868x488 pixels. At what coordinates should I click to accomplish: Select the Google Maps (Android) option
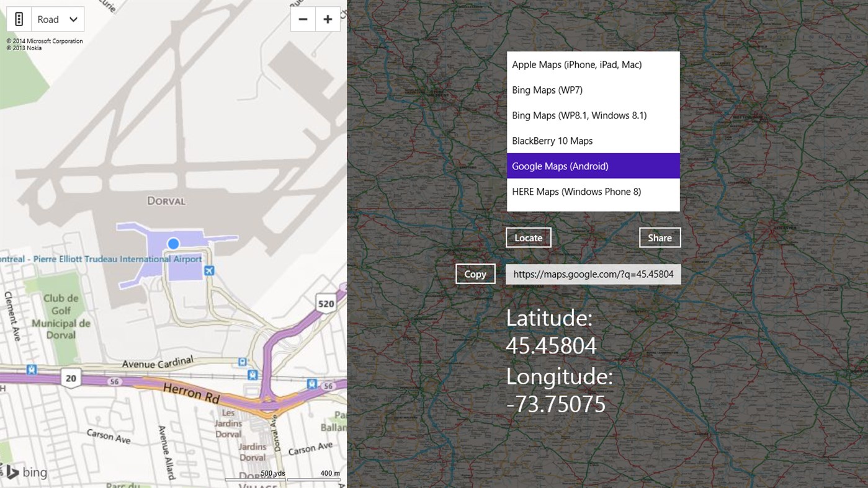560,166
